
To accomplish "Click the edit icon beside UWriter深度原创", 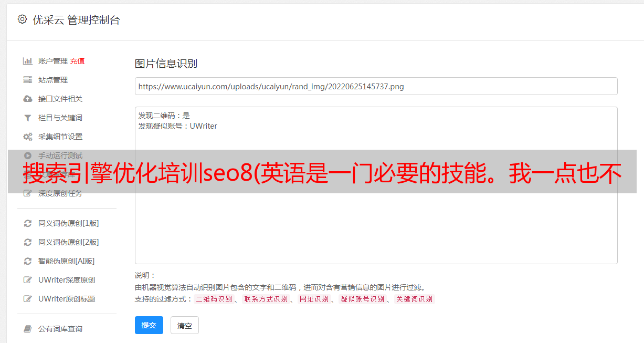I will (28, 280).
